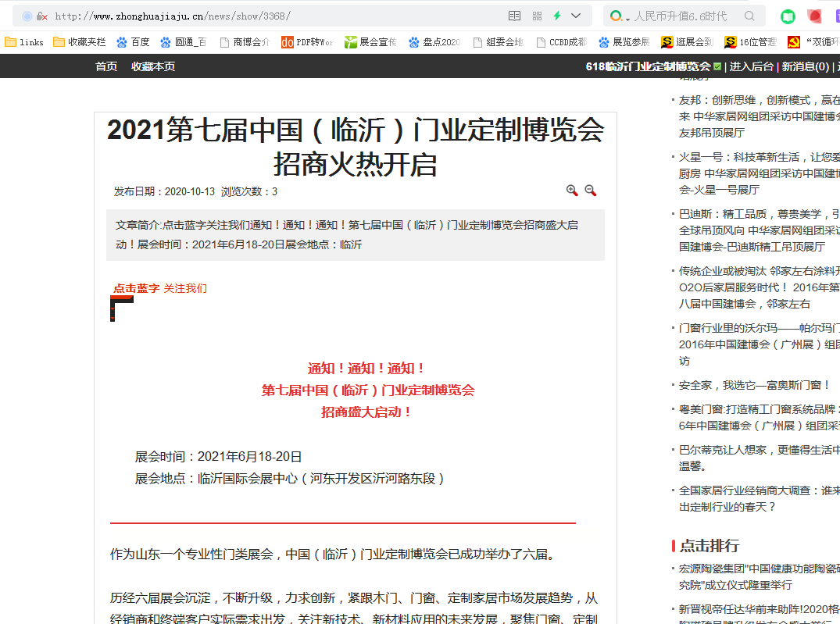Click the grid QR icon in address bar
The width and height of the screenshot is (840, 624).
point(537,16)
